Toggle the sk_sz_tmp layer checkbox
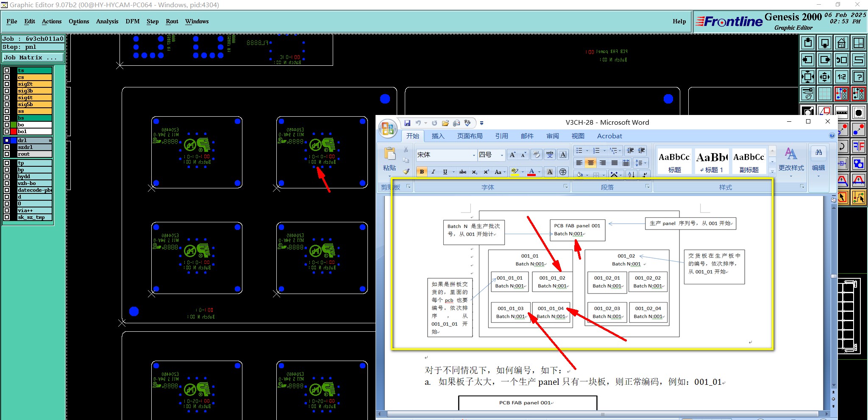This screenshot has width=868, height=420. click(7, 217)
